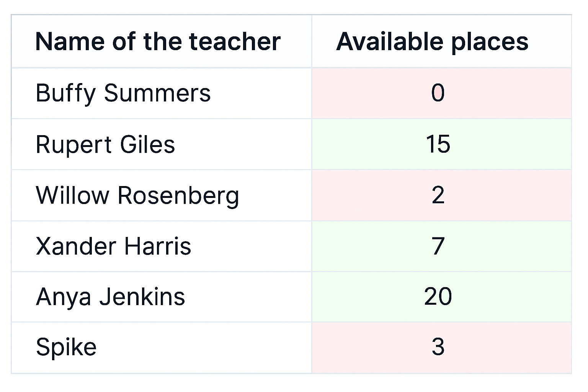The width and height of the screenshot is (588, 392).
Task: Click the red cell showing 2 places
Action: (x=441, y=195)
